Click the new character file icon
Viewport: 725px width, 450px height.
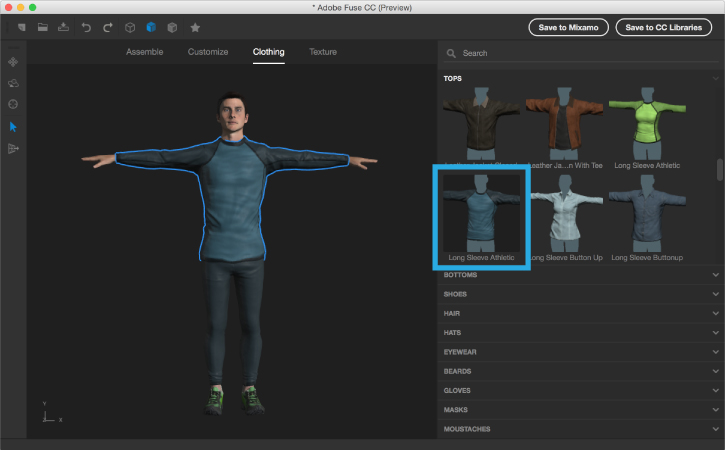21,27
